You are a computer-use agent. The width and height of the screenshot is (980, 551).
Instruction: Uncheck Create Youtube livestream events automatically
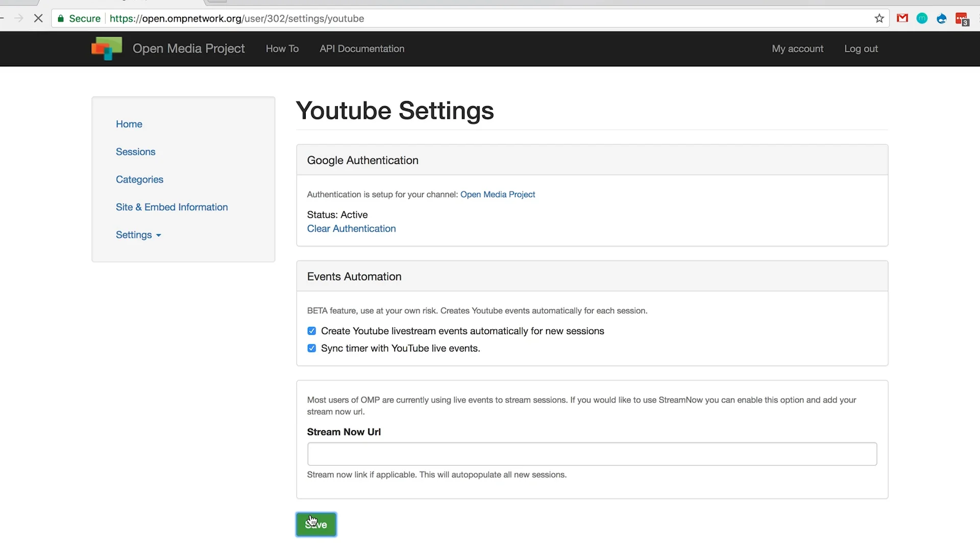pyautogui.click(x=312, y=331)
